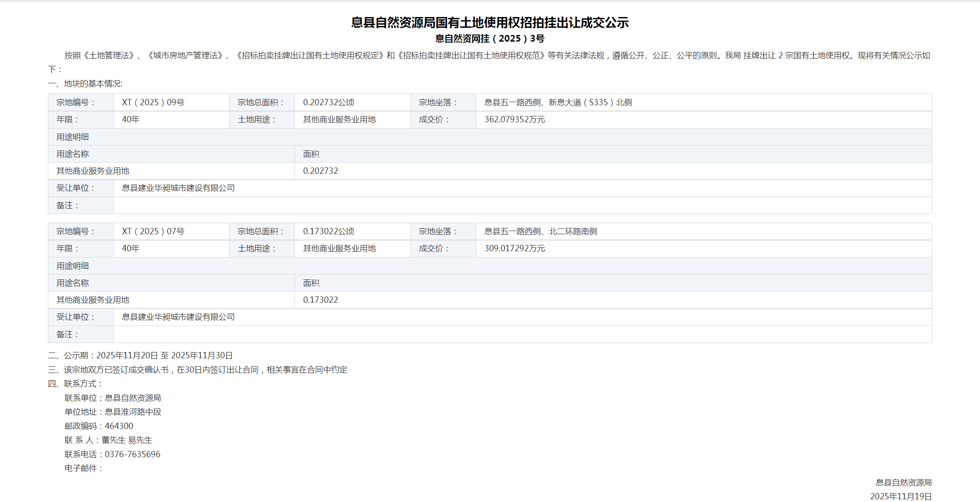Click the postal code 464300 line

(99, 426)
